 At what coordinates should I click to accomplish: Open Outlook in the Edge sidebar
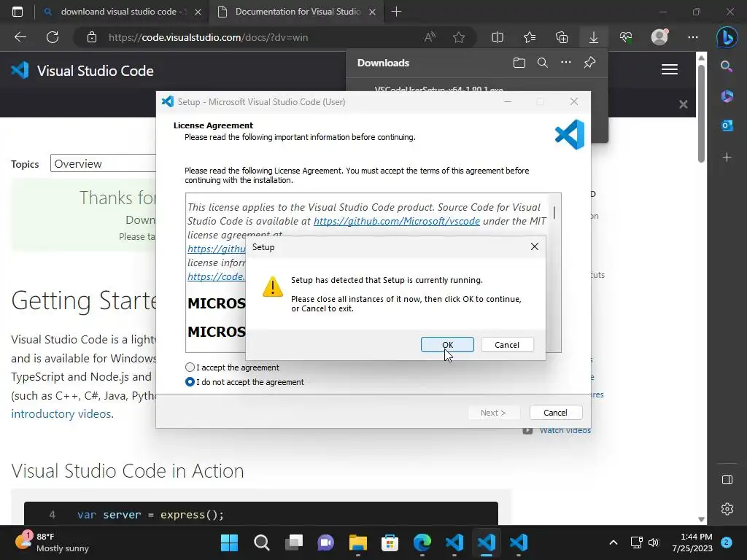(x=727, y=125)
